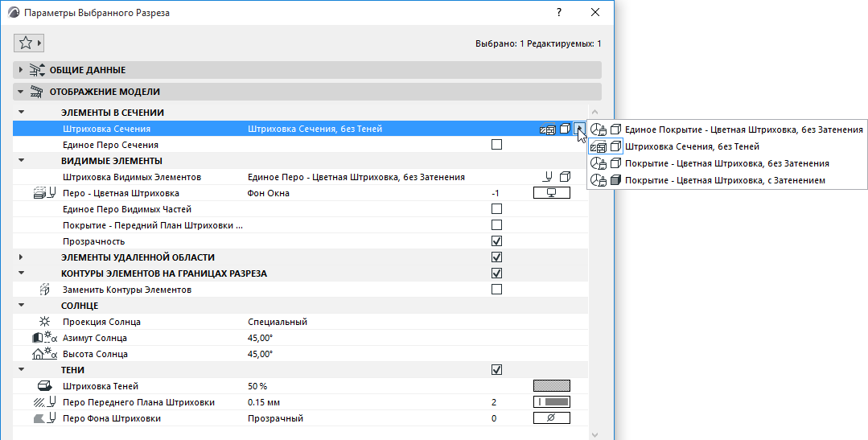Collapse the Отображение Модели panel
This screenshot has width=868, height=440.
[x=21, y=92]
